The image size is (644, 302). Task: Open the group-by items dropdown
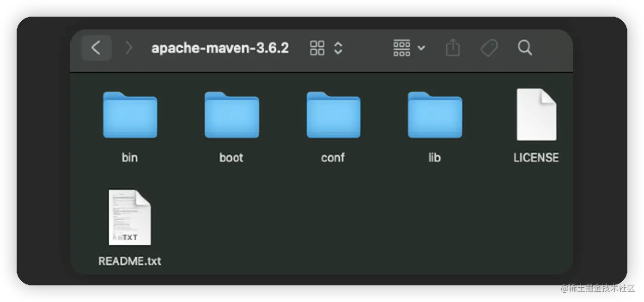tap(409, 48)
